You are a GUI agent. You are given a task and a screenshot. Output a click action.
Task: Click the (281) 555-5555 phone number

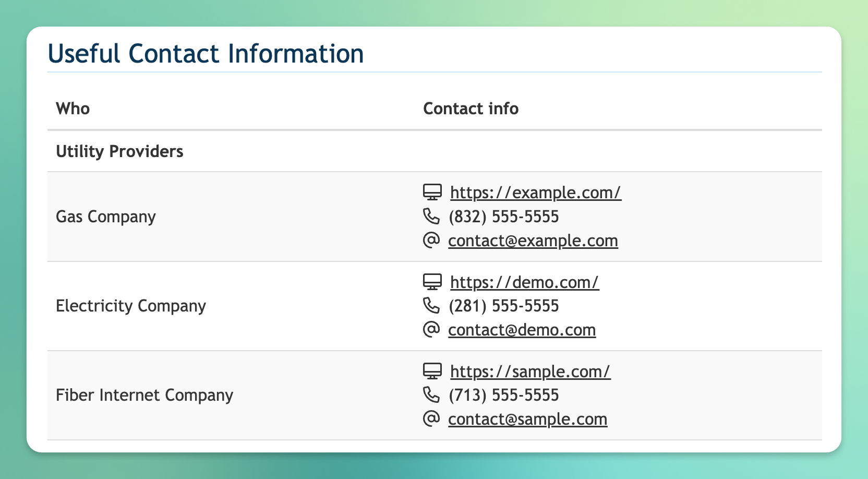pyautogui.click(x=503, y=306)
